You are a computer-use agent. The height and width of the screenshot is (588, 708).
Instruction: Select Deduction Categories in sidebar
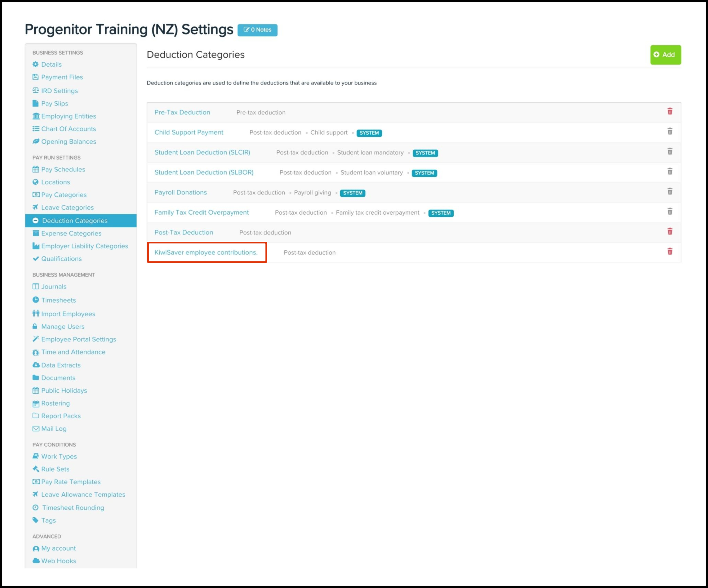click(75, 220)
